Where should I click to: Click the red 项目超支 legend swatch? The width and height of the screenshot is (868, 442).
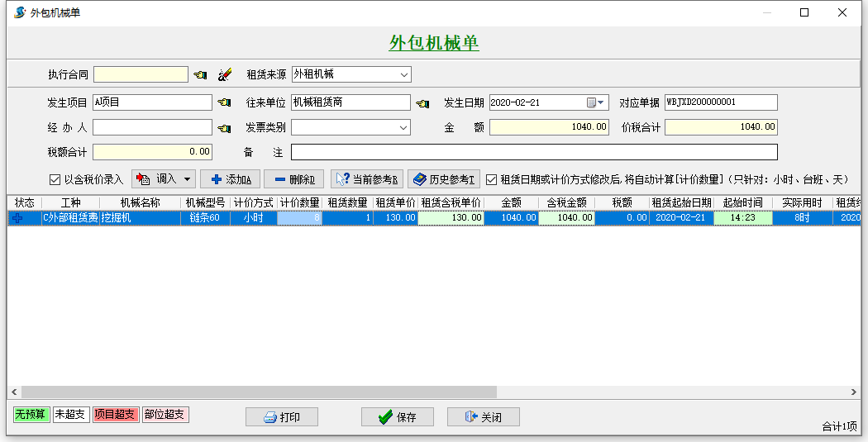click(x=115, y=415)
